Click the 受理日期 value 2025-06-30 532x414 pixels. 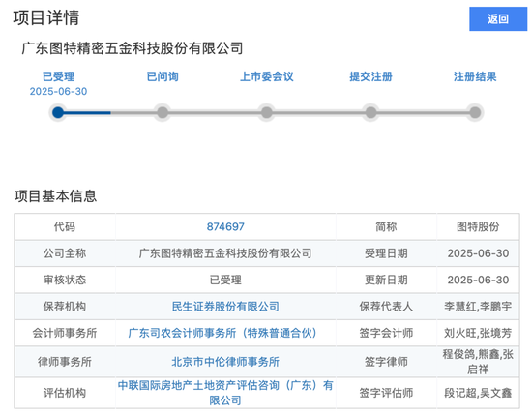[x=478, y=253]
